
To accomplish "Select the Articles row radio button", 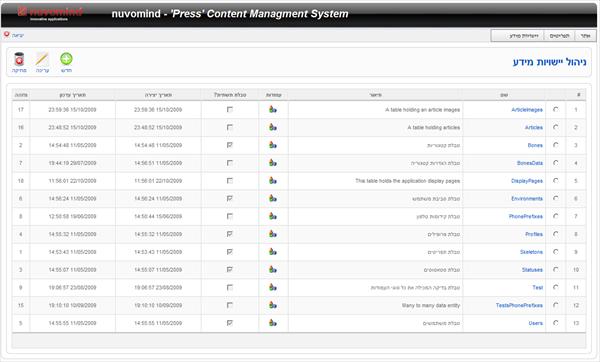I will [556, 127].
